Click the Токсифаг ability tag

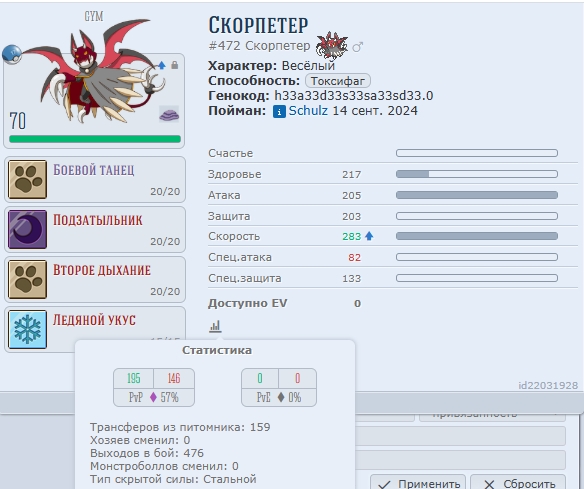338,81
